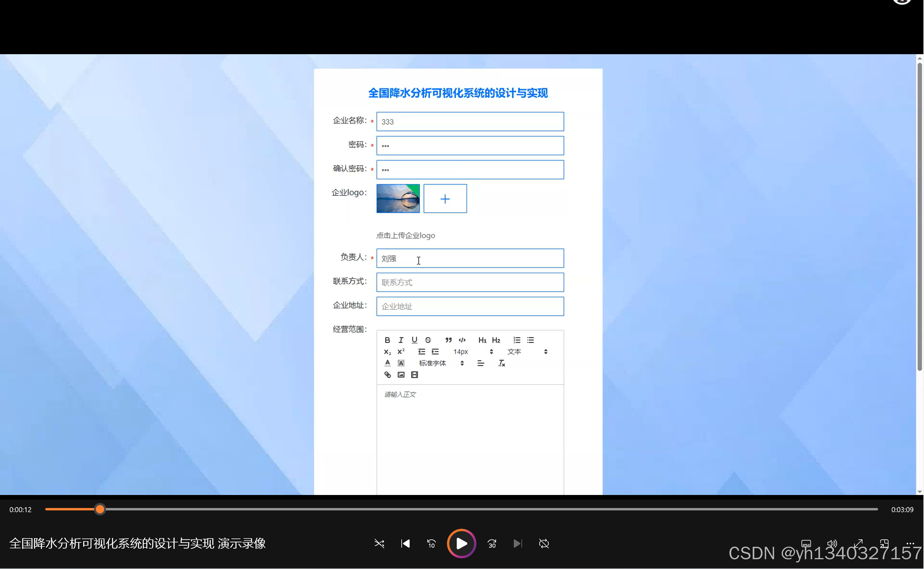Insert a hyperlink in the editor

pos(387,374)
